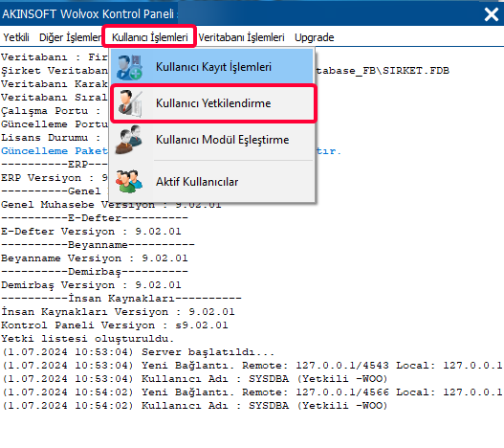Open the Yetkili menu
504x448 pixels.
16,37
